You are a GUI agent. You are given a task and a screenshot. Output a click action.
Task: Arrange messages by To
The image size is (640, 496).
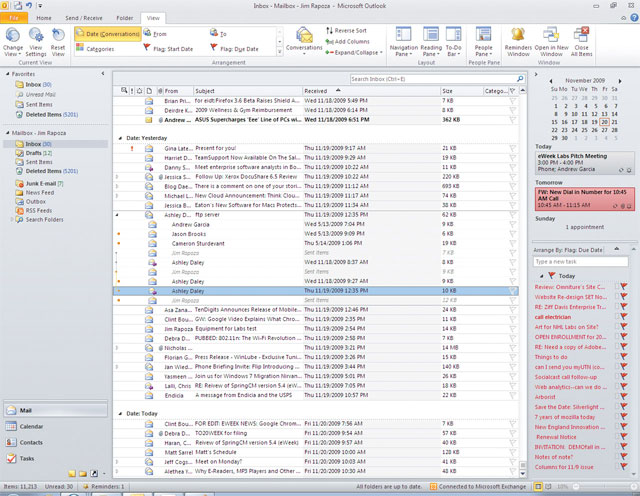(218, 33)
